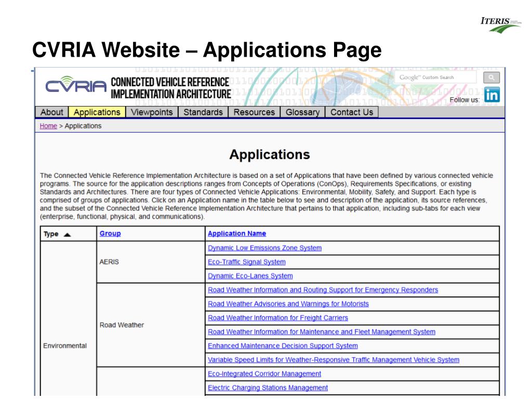The height and width of the screenshot is (399, 532).
Task: Click the Applications page heading
Action: pyautogui.click(x=270, y=154)
